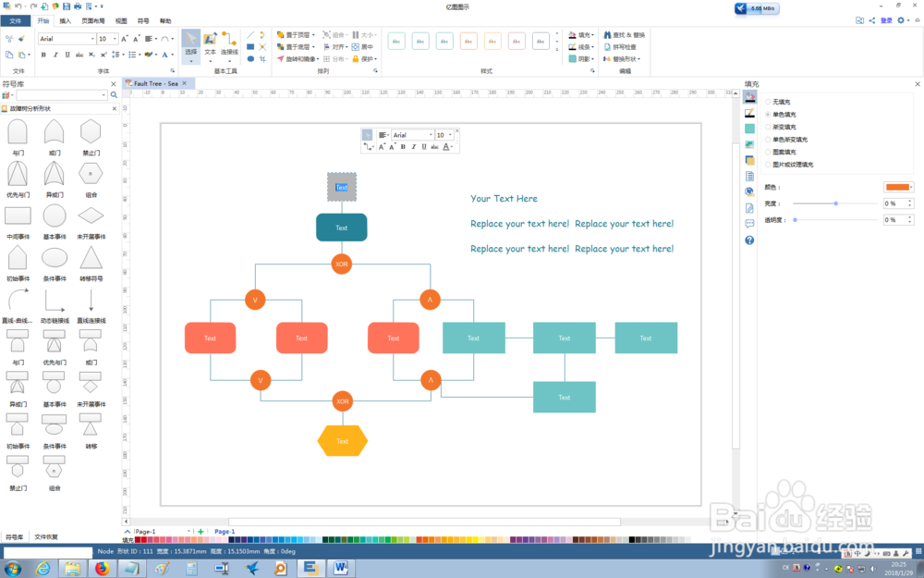This screenshot has height=578, width=924.
Task: Adjust the 亮度 brightness slider
Action: pyautogui.click(x=835, y=203)
